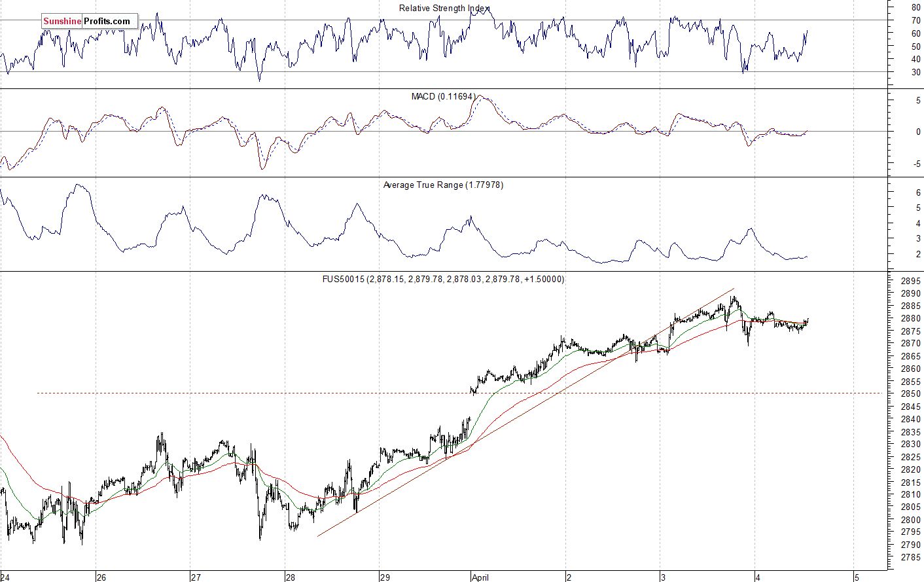Click the Relative Strength Index title
This screenshot has width=924, height=582.
pos(444,9)
